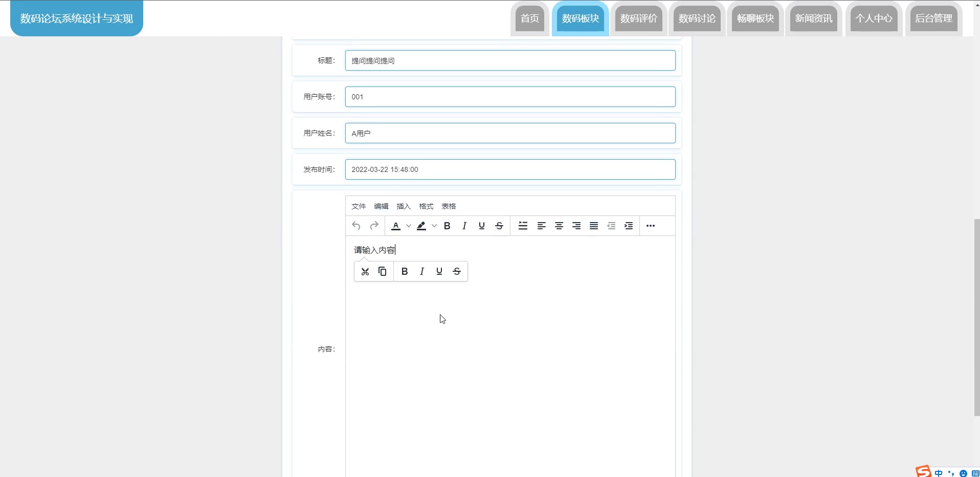Viewport: 980px width, 477px height.
Task: Open the 个人中心 tab
Action: [x=874, y=18]
